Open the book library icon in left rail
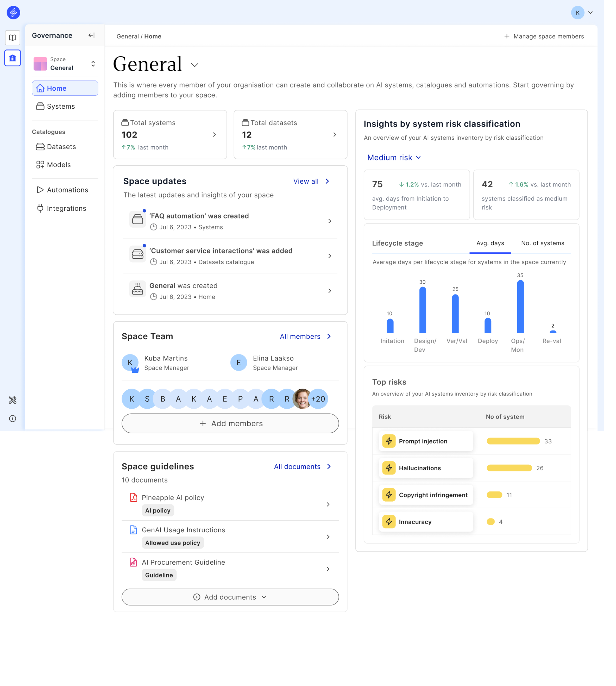616x686 pixels. (x=12, y=38)
